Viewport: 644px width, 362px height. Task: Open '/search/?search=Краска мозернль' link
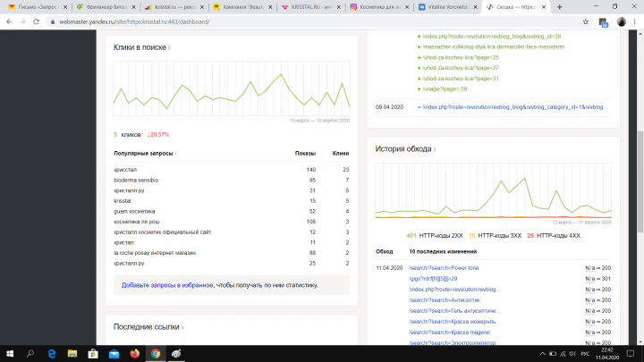click(x=453, y=322)
